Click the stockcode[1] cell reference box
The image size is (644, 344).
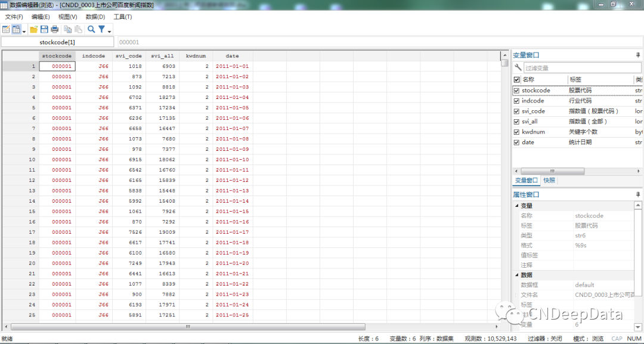57,42
